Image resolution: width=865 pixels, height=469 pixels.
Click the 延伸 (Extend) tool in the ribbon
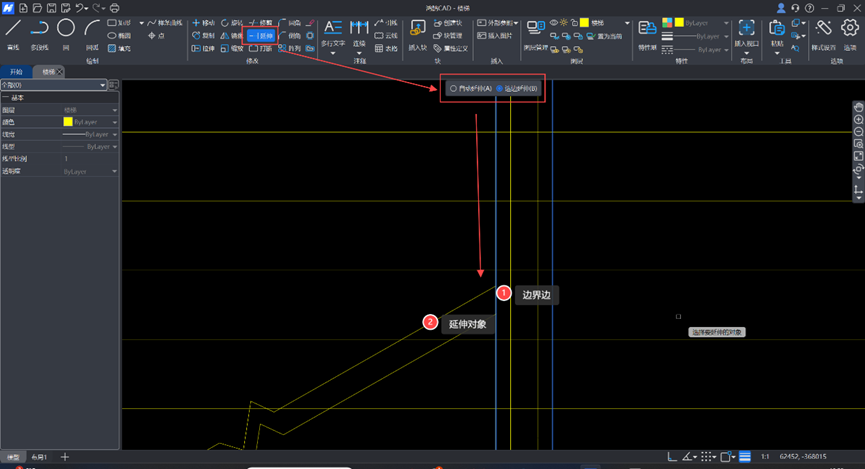point(261,35)
